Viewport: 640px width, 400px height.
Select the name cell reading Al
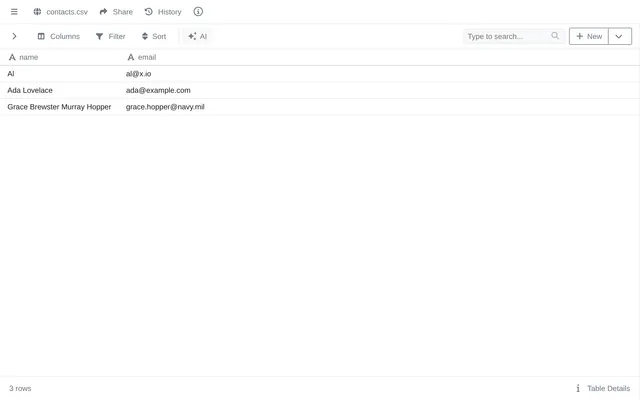click(x=59, y=74)
